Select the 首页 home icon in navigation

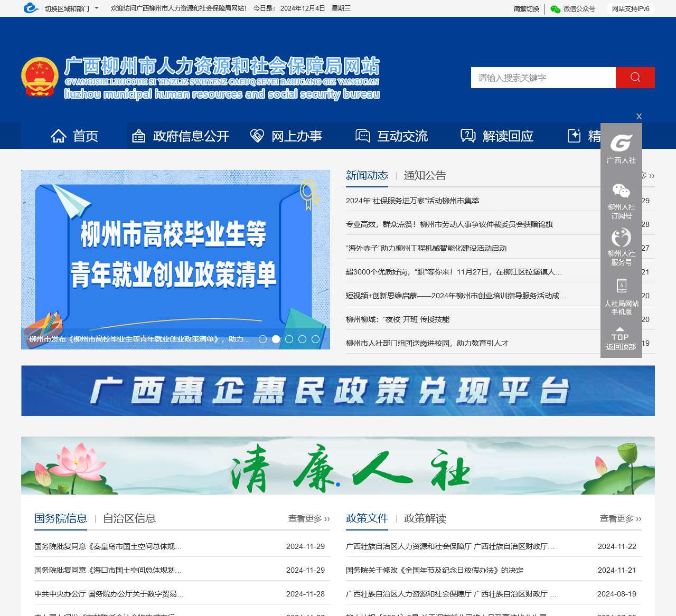pyautogui.click(x=58, y=136)
